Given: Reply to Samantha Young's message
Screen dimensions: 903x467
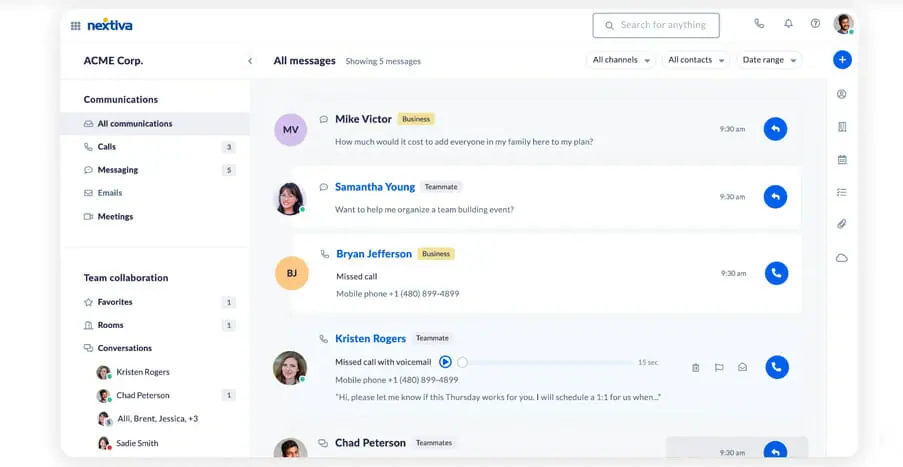Looking at the screenshot, I should pyautogui.click(x=775, y=197).
